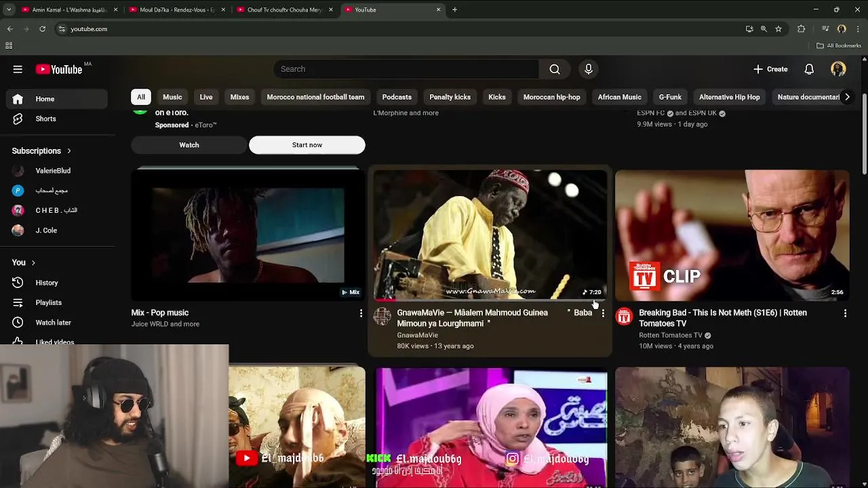Open History in sidebar

coord(57,283)
